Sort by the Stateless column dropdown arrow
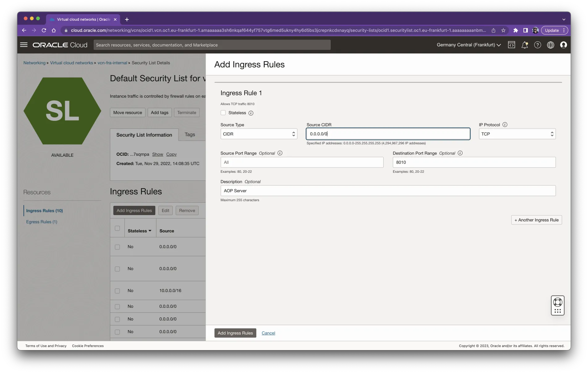Viewport: 588px width, 373px height. (x=150, y=231)
